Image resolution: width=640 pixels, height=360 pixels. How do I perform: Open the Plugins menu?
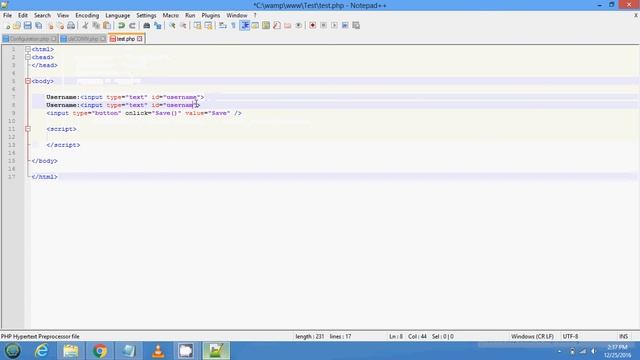pos(211,16)
